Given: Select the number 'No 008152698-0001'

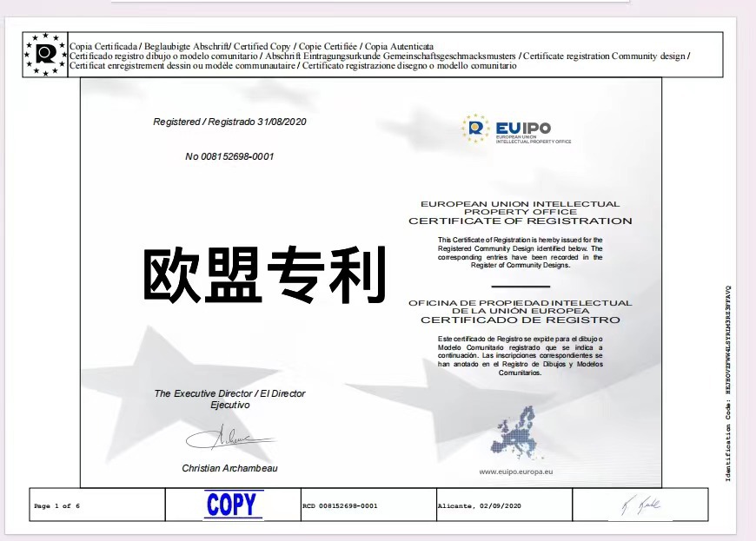Looking at the screenshot, I should [229, 156].
